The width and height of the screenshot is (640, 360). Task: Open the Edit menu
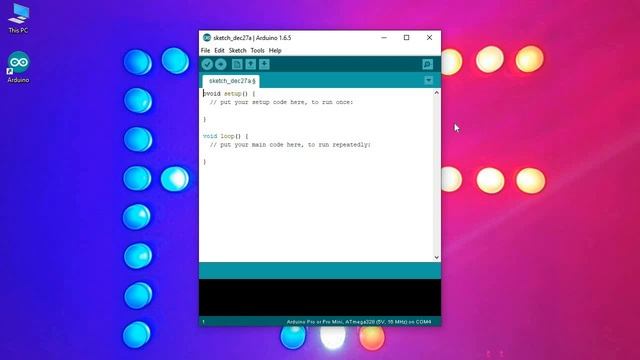pos(219,51)
